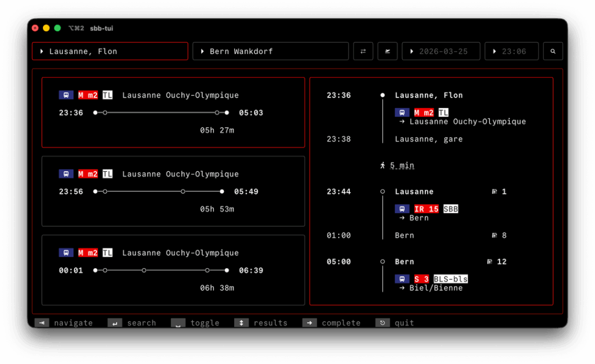This screenshot has height=364, width=595.
Task: Click the journey progress line of the 23:56 connection
Action: [160, 191]
